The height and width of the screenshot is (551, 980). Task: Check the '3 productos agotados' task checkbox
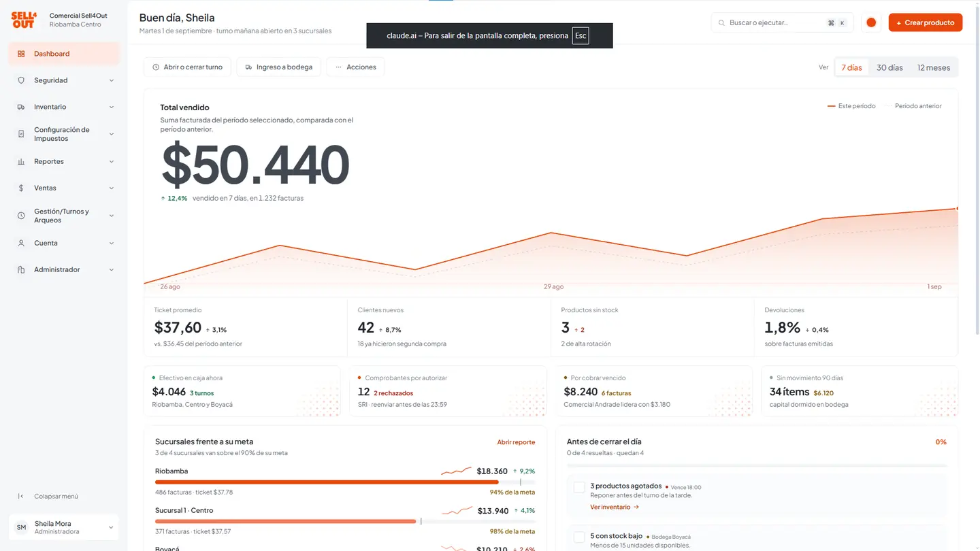coord(579,487)
